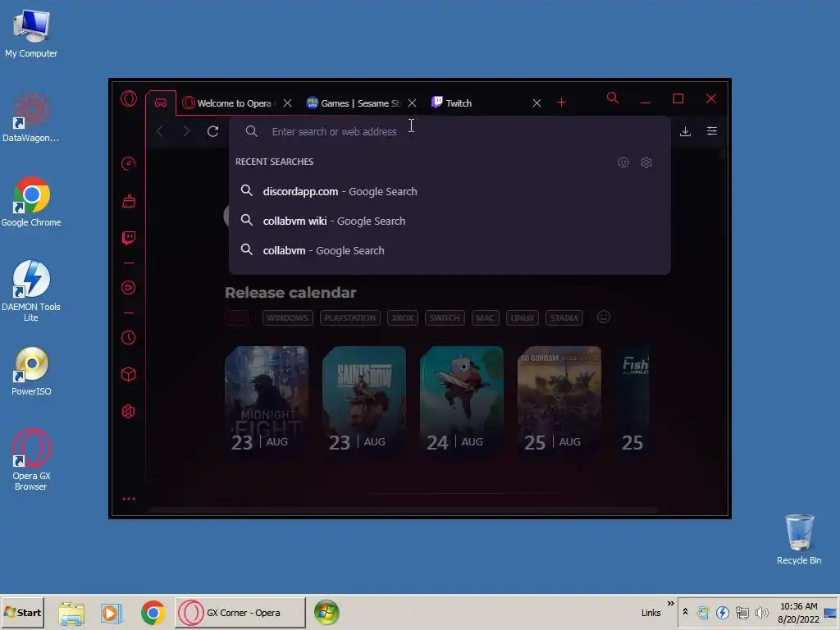Filter release calendar by MAC

click(486, 317)
